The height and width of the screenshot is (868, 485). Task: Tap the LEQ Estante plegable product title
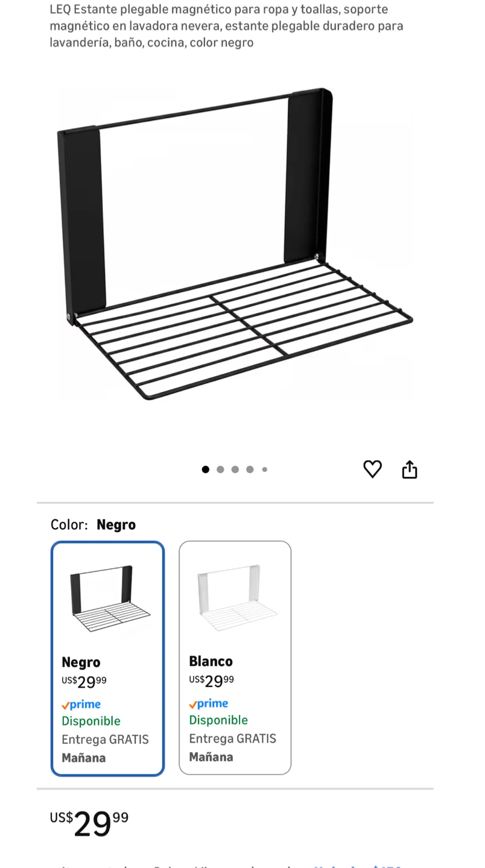tap(226, 26)
